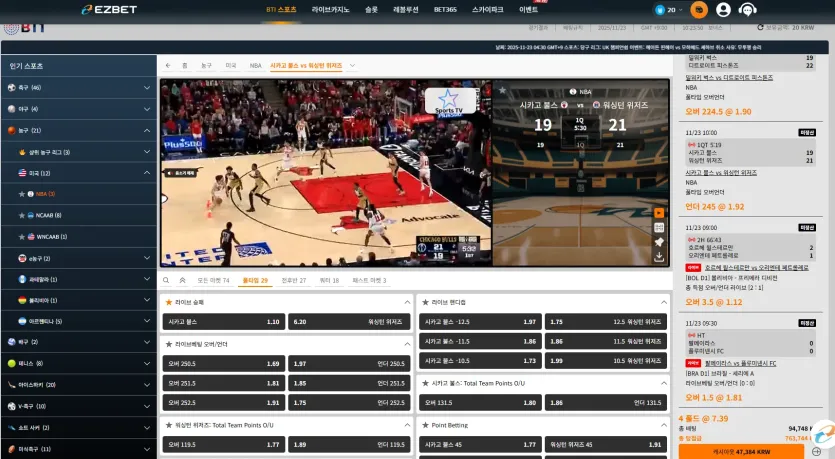Click the orange 캐시아웃 47,384 KRW button
This screenshot has height=459, width=835.
click(741, 452)
